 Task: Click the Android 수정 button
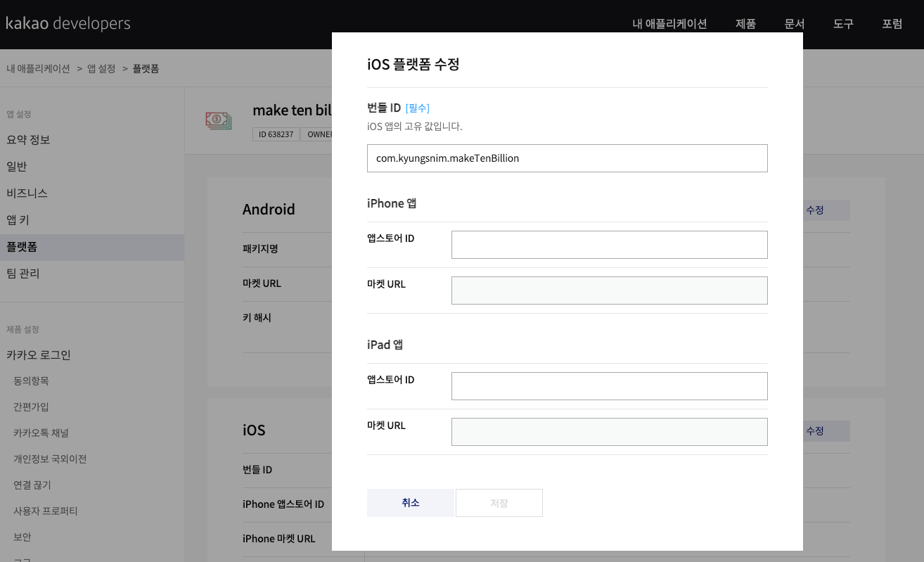[x=826, y=210]
